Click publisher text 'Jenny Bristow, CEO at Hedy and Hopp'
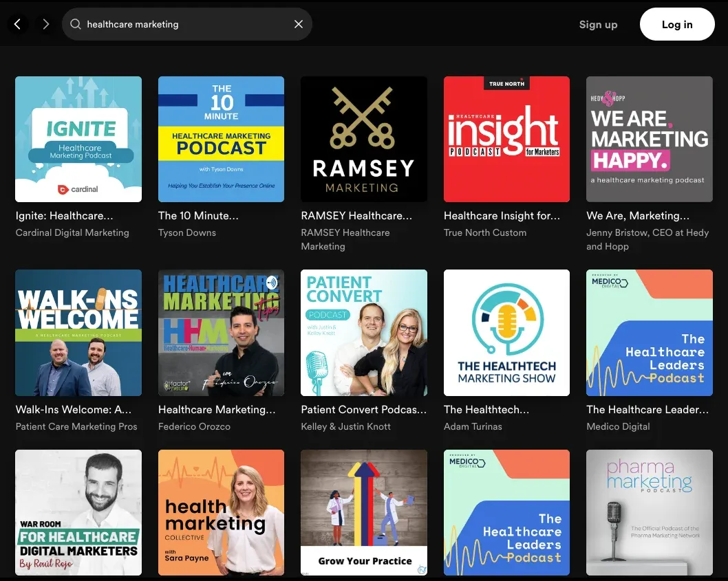Screen dimensions: 728x581 (647, 239)
